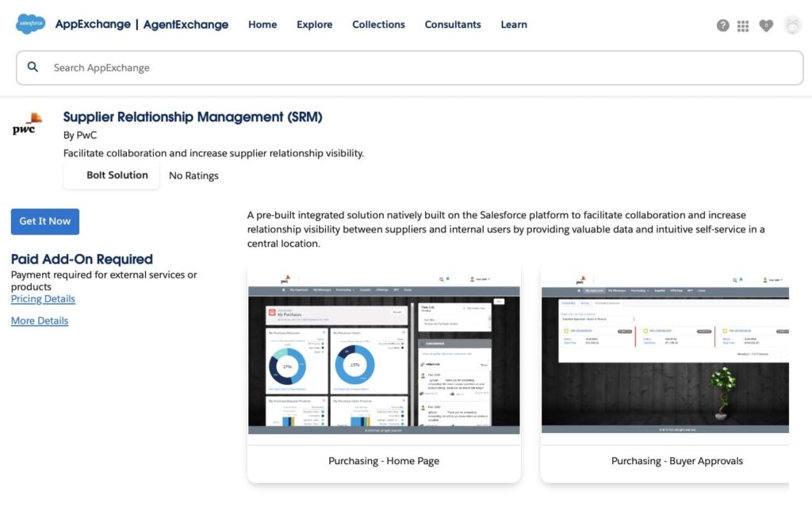The width and height of the screenshot is (812, 507).
Task: Go to the Home menu item
Action: (262, 25)
